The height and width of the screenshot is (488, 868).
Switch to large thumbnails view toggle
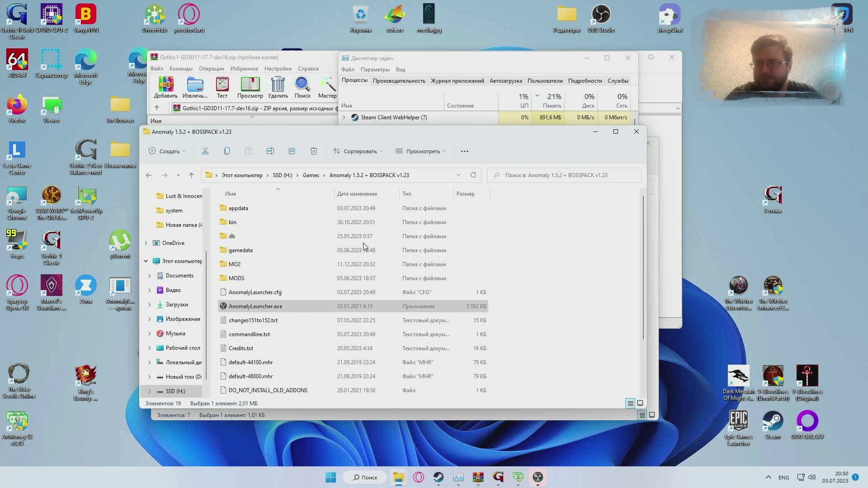coord(640,403)
